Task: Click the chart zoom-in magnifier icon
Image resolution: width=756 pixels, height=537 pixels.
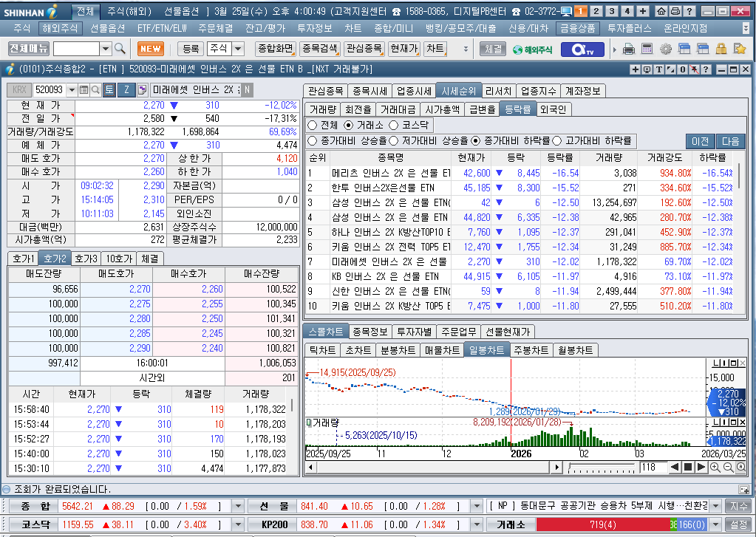Action: [715, 467]
